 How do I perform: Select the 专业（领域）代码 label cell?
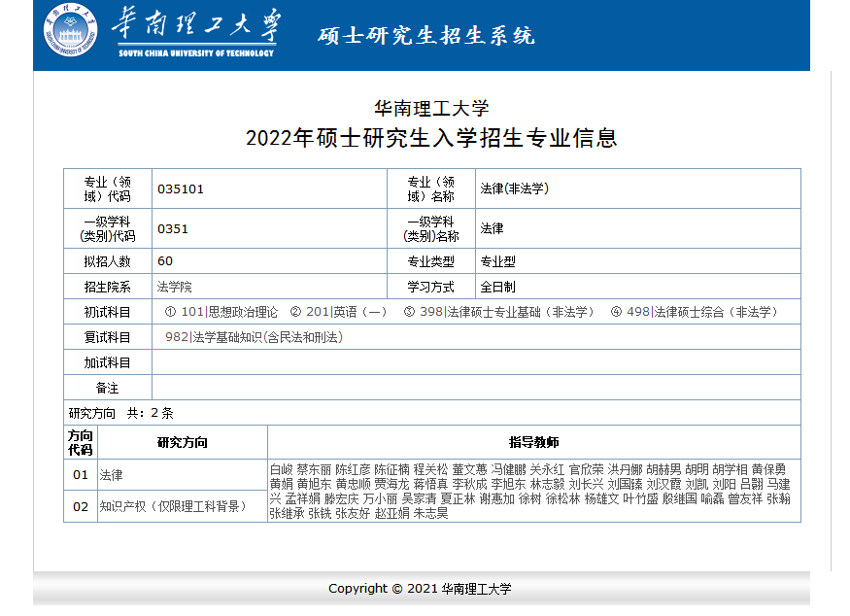pyautogui.click(x=107, y=188)
